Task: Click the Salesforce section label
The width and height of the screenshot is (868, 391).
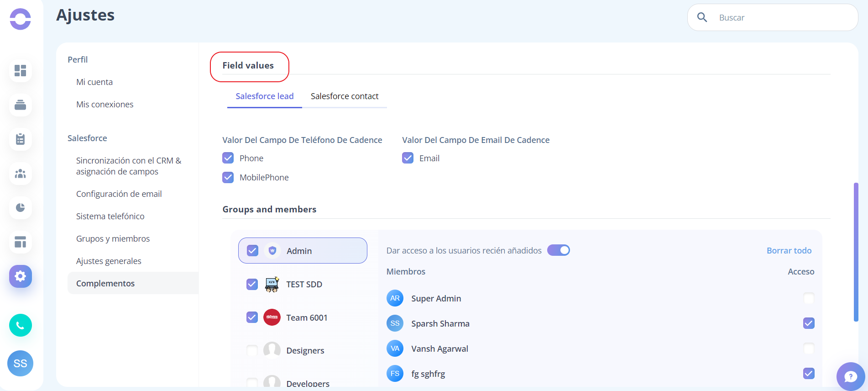Action: click(x=87, y=138)
